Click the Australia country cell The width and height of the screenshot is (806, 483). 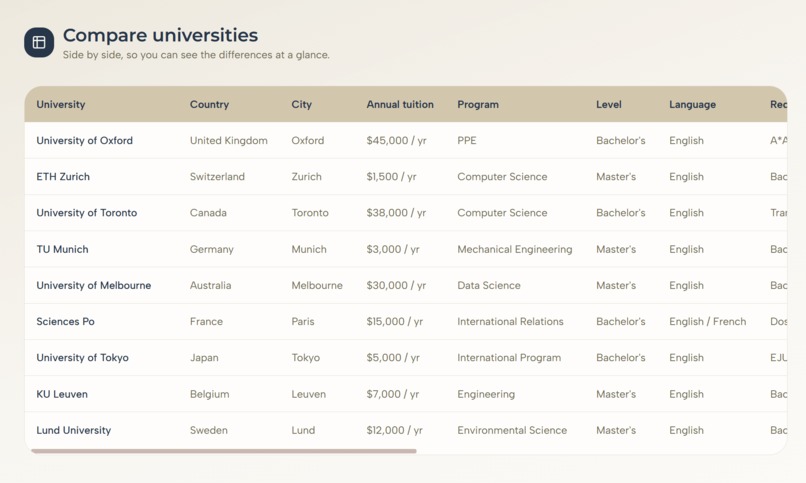pyautogui.click(x=210, y=285)
